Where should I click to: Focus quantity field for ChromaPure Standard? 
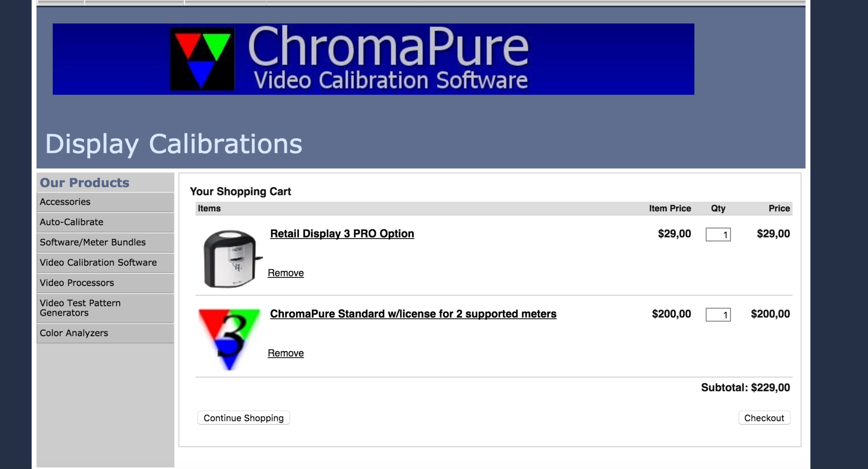[x=718, y=314]
